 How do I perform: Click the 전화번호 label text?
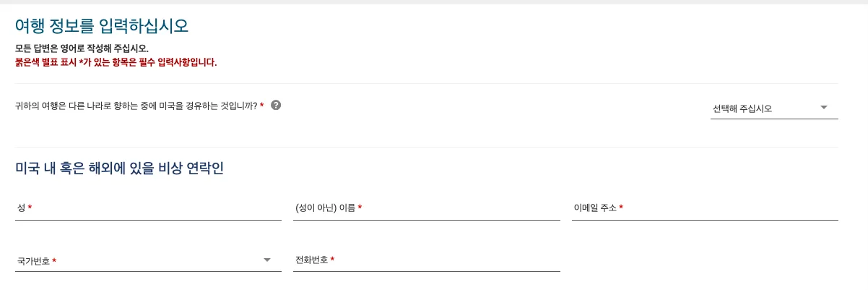tap(311, 260)
